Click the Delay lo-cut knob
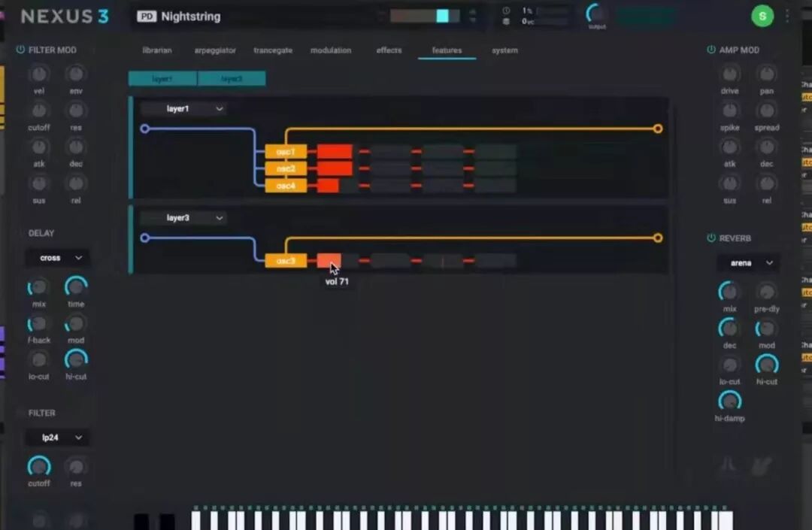 [x=39, y=360]
